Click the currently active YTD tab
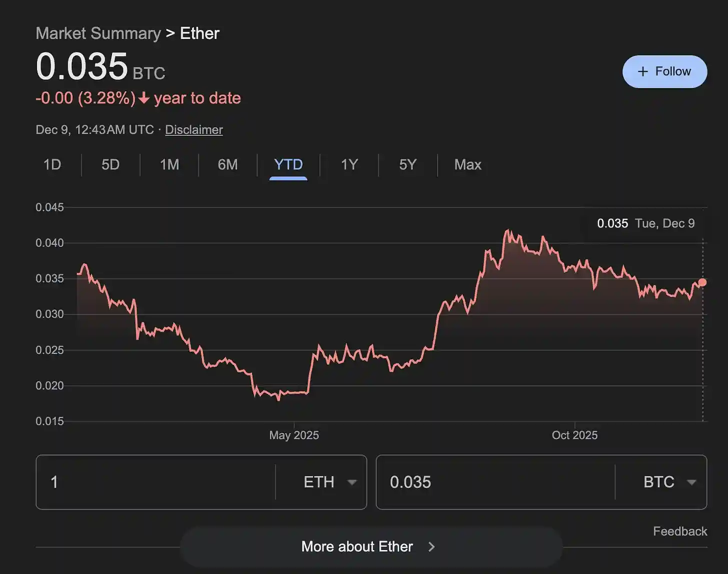Viewport: 728px width, 574px height. [x=287, y=165]
